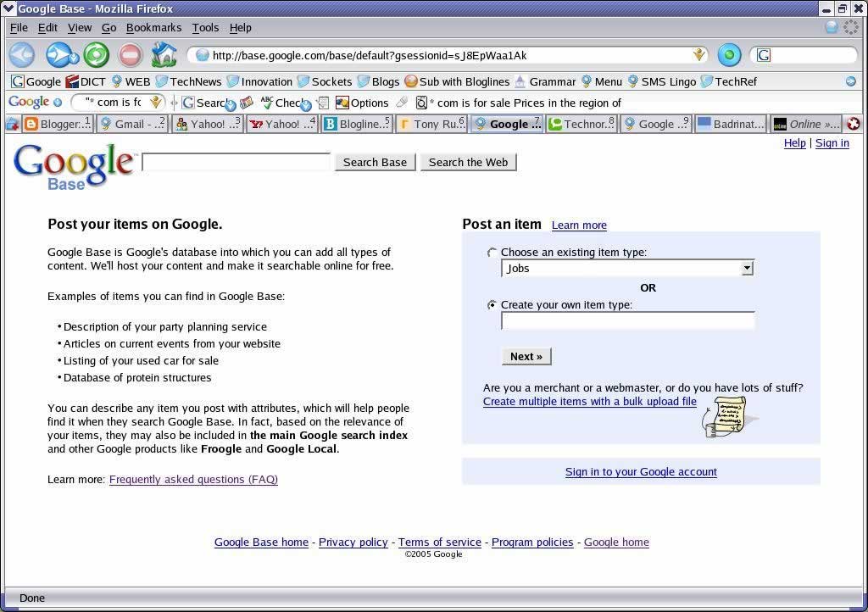The width and height of the screenshot is (868, 612).
Task: Click the new tab icon on tab bar
Action: tap(12, 124)
